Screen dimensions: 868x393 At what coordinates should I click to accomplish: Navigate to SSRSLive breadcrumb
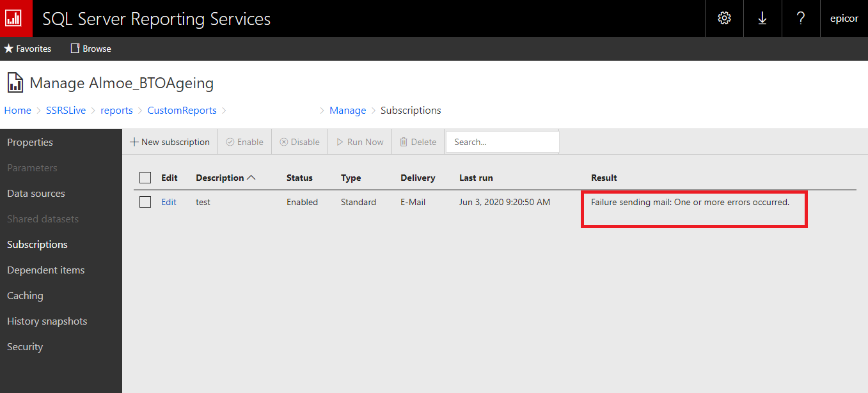pyautogui.click(x=66, y=111)
